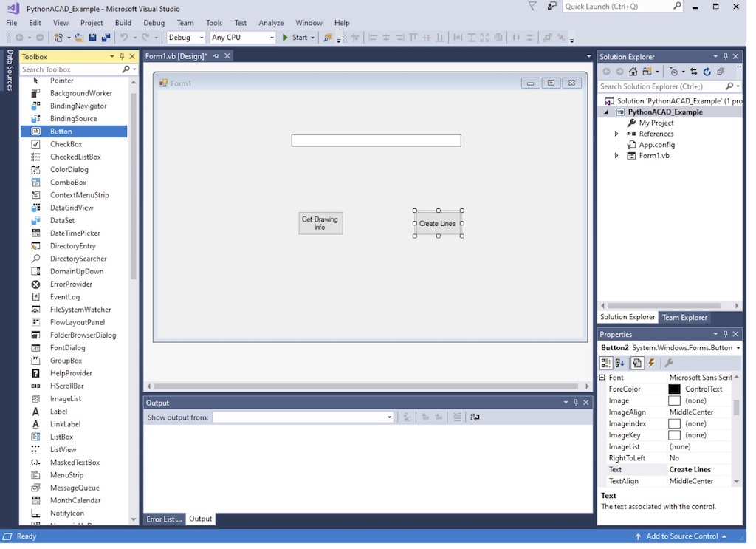Viewport: 756px width, 549px height.
Task: Open the Data Sources side tab
Action: [10, 70]
